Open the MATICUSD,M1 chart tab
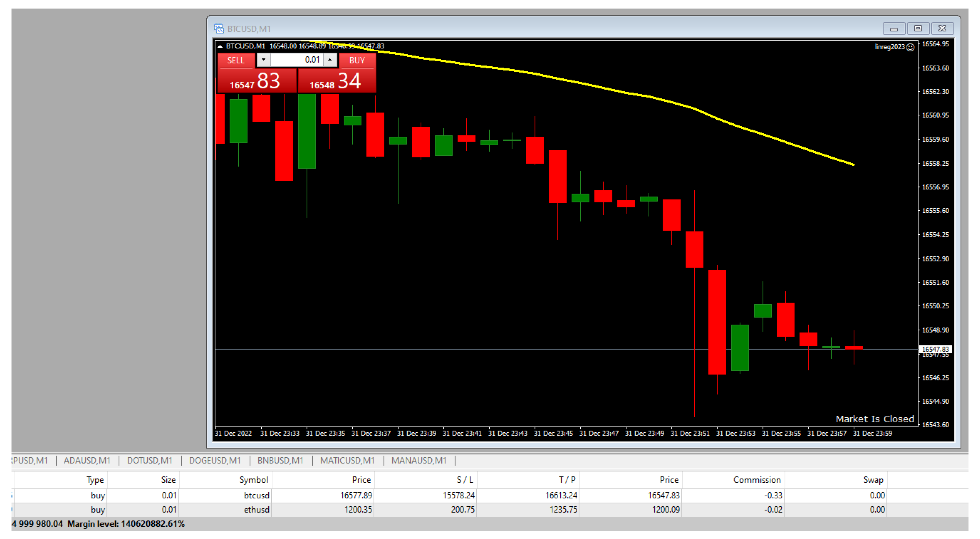Image resolution: width=980 pixels, height=539 pixels. (347, 460)
